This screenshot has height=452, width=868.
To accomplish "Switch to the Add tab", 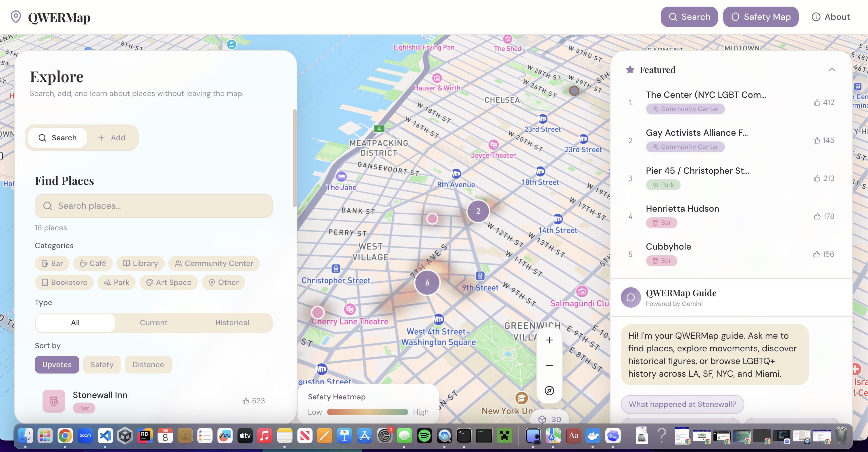I will click(112, 137).
